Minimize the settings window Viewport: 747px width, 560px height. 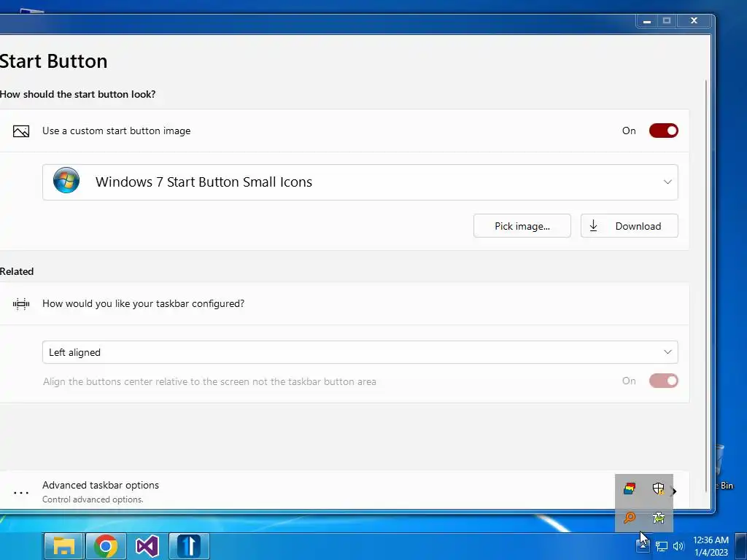pyautogui.click(x=646, y=21)
